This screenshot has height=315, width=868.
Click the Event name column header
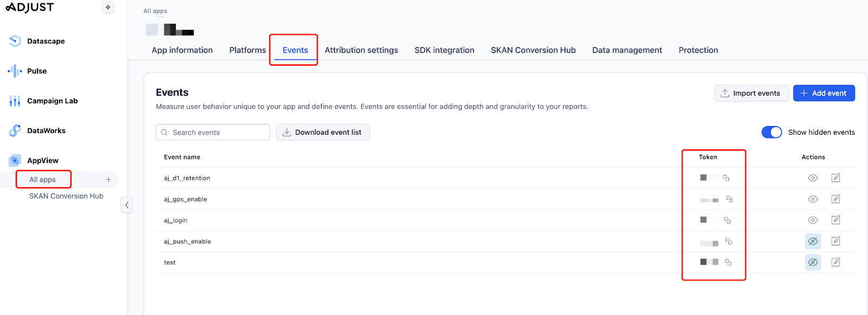point(182,157)
